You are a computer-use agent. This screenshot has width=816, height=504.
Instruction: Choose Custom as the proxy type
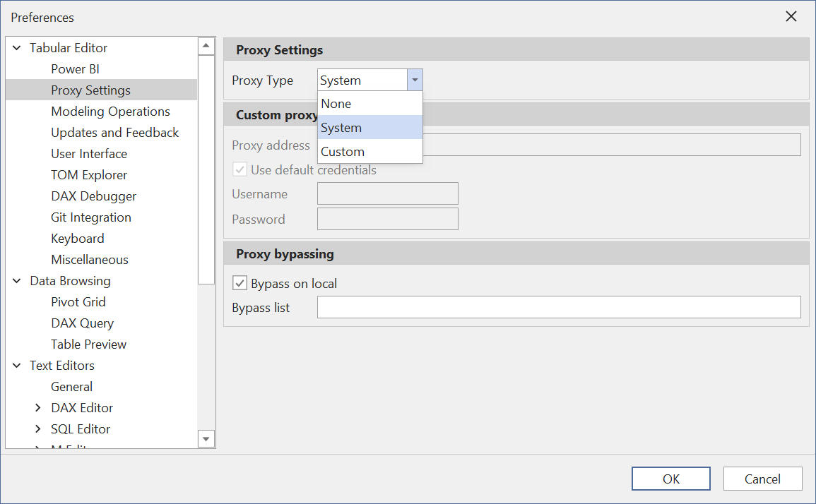(x=343, y=151)
